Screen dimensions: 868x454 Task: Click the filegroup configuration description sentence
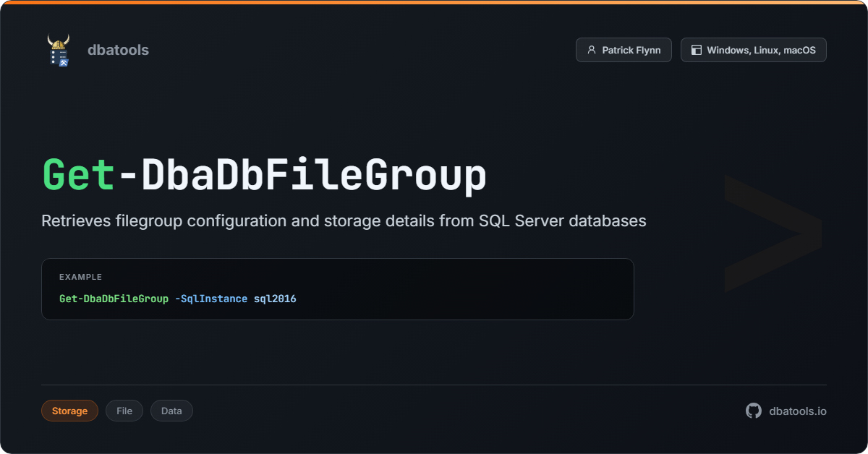pyautogui.click(x=344, y=220)
